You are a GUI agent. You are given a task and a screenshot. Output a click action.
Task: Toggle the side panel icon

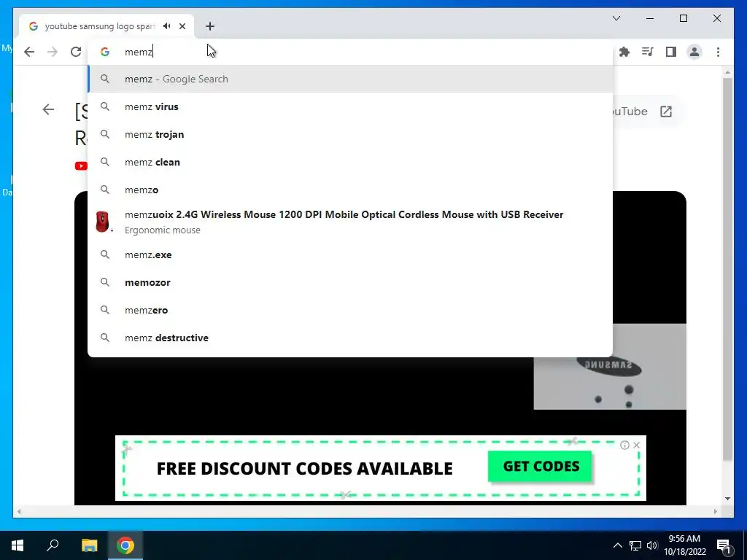pos(671,52)
